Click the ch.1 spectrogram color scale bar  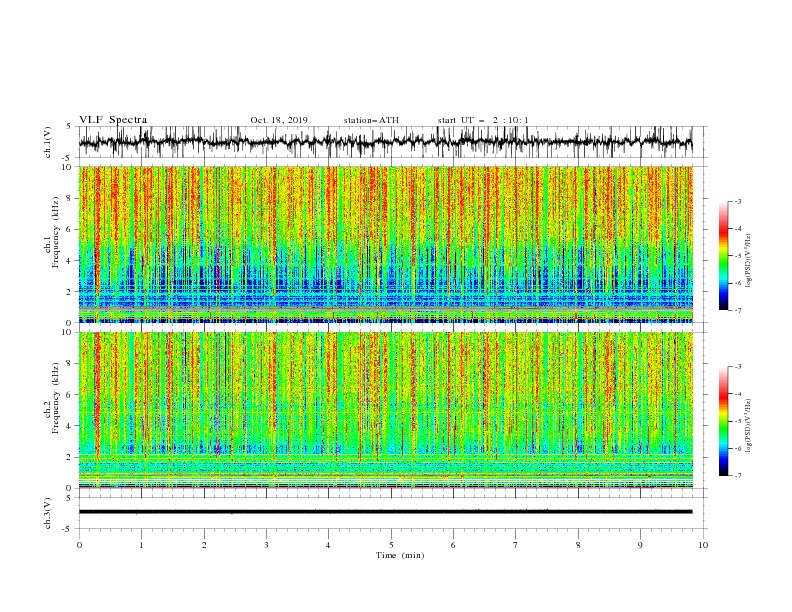[723, 256]
